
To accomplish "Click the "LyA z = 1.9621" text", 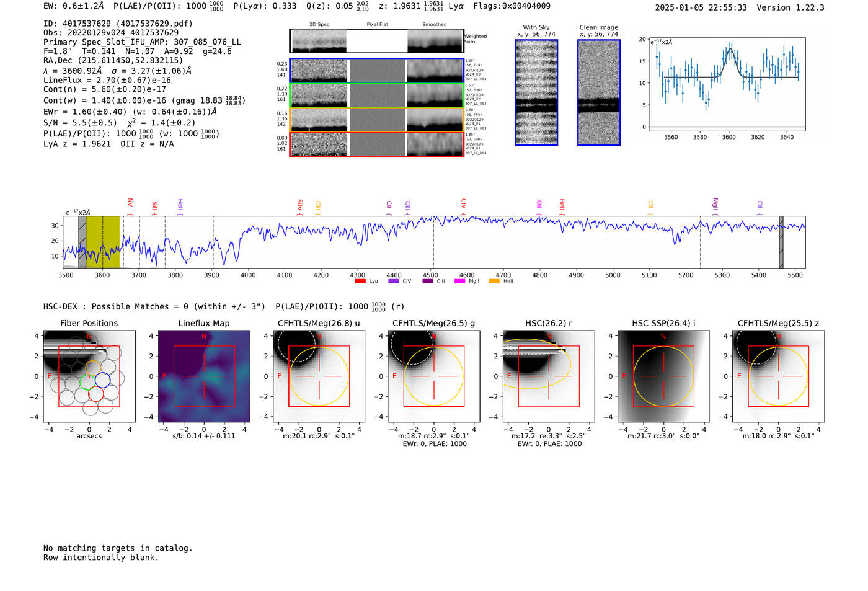I will tap(77, 144).
